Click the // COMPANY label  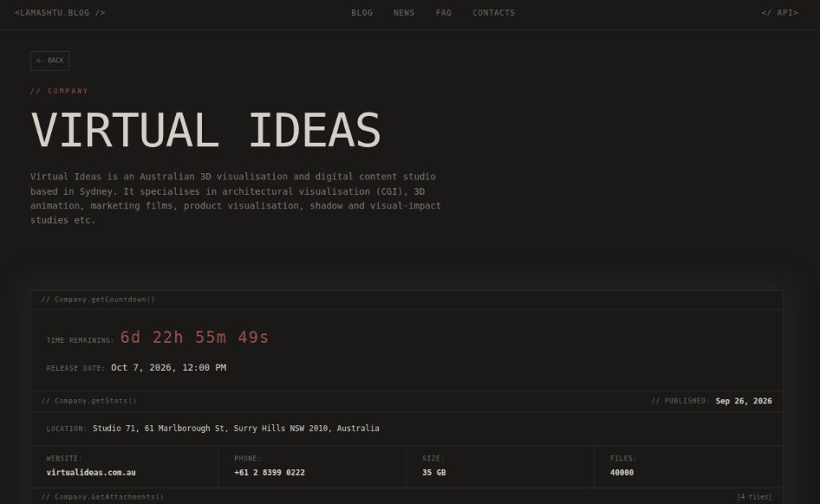59,91
